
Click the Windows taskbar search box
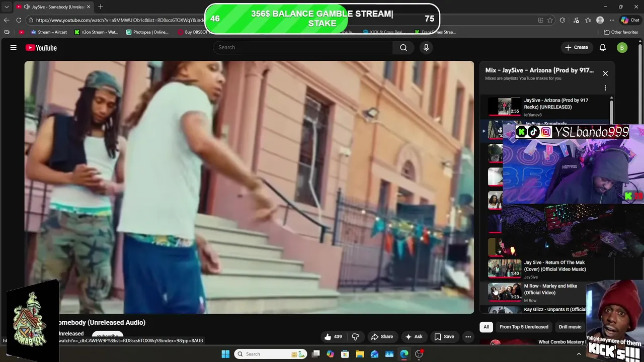(x=271, y=354)
